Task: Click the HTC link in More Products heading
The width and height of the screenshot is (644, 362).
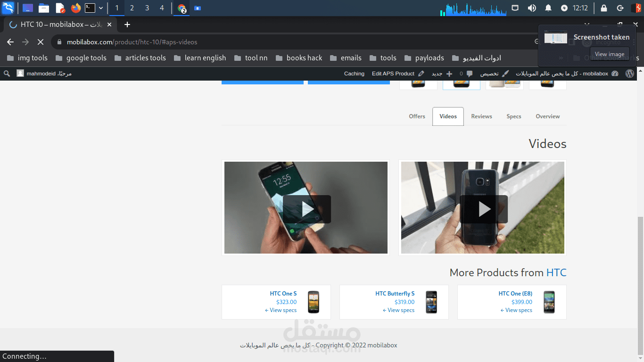Action: coord(556,272)
